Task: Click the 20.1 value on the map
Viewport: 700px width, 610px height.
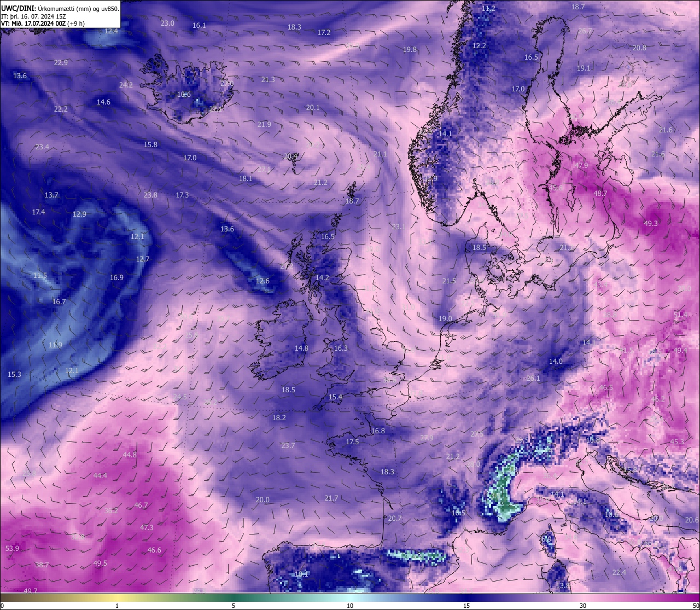Action: pos(313,107)
